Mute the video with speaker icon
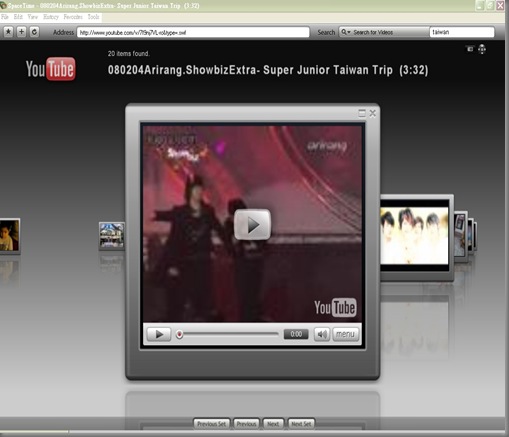This screenshot has width=509, height=437. click(322, 334)
